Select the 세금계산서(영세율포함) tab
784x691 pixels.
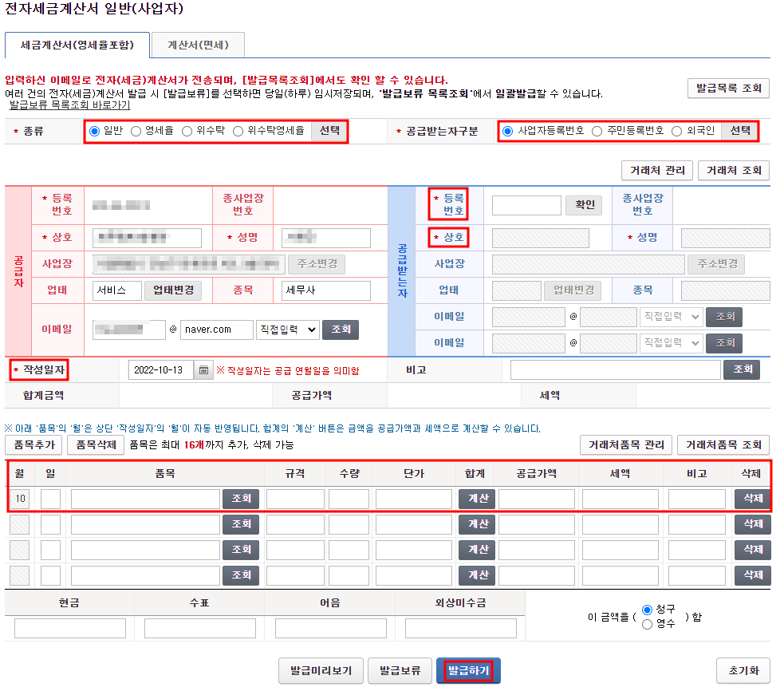pyautogui.click(x=77, y=45)
